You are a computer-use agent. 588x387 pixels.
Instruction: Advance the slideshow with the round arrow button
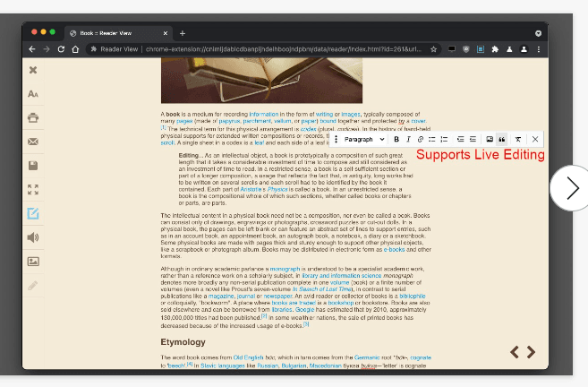(x=571, y=188)
